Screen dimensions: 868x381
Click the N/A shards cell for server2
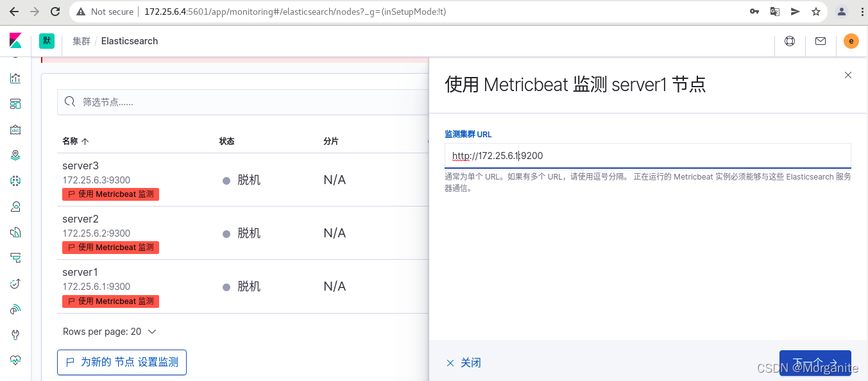click(x=335, y=233)
